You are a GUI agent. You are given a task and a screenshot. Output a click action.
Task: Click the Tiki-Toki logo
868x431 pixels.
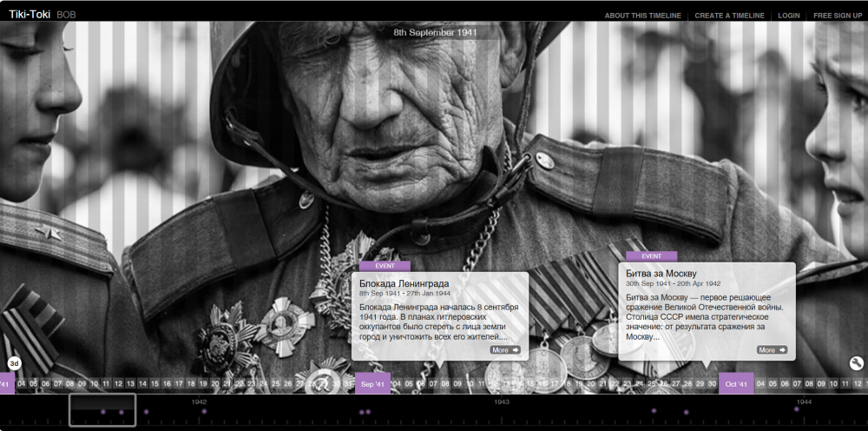click(x=30, y=15)
